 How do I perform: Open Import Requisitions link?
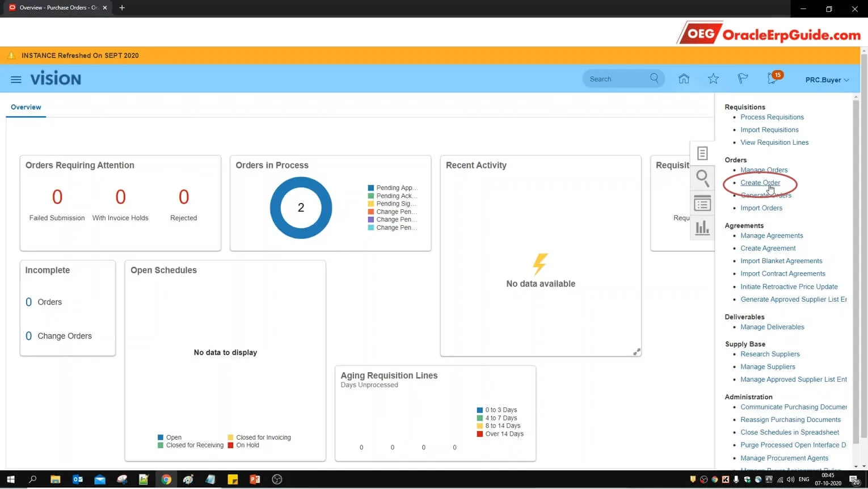769,130
